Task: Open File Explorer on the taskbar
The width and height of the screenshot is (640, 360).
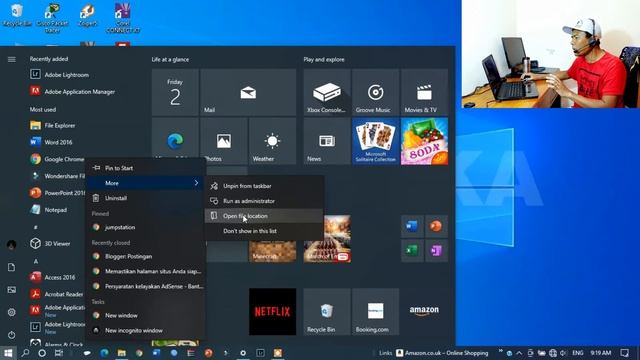Action: click(122, 353)
